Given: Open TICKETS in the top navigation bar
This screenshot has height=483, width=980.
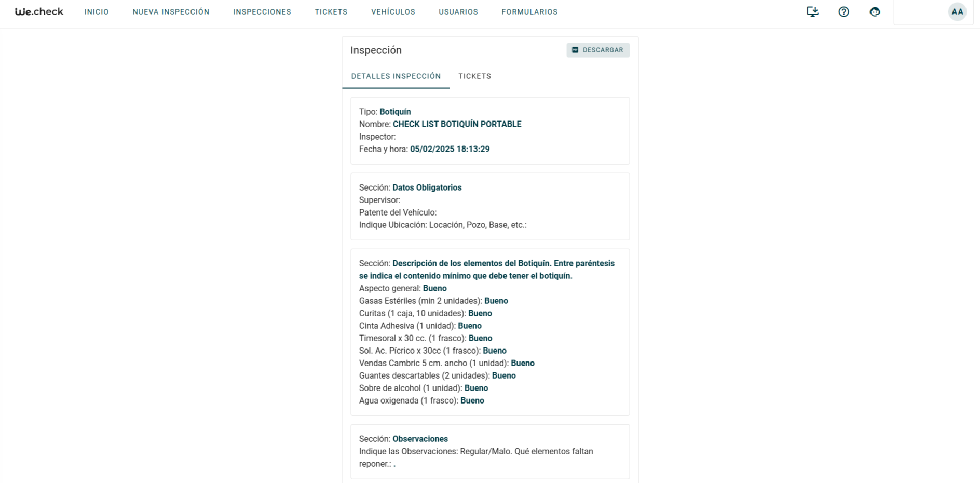Looking at the screenshot, I should [331, 12].
